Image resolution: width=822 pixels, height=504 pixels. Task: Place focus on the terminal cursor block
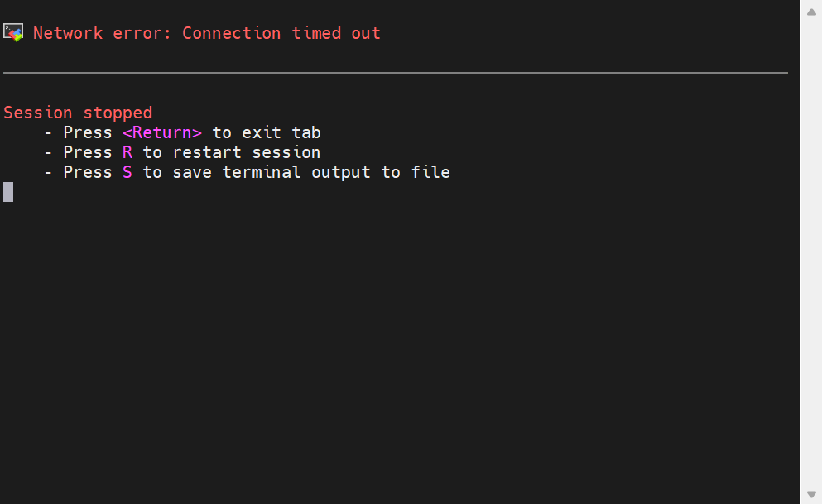(x=8, y=192)
